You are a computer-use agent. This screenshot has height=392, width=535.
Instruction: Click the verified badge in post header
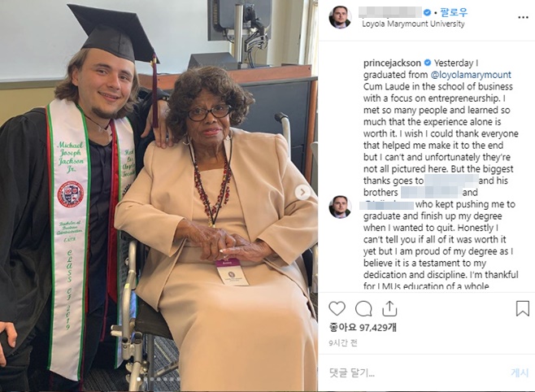(x=427, y=12)
